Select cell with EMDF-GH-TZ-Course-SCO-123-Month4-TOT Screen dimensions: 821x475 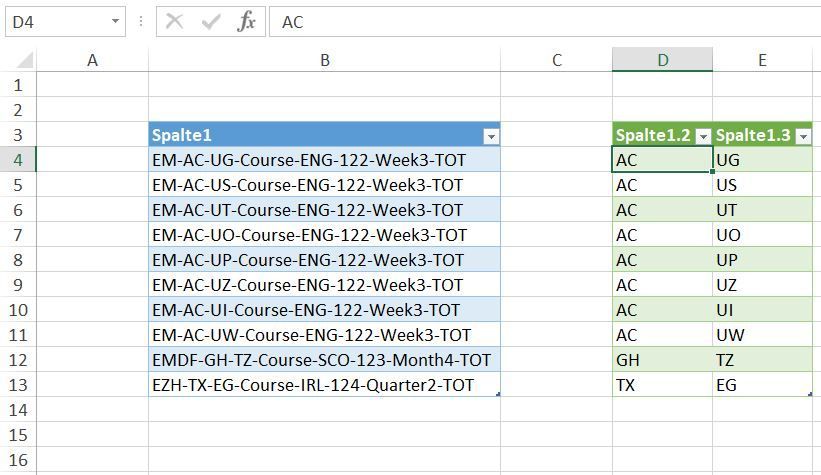[325, 360]
